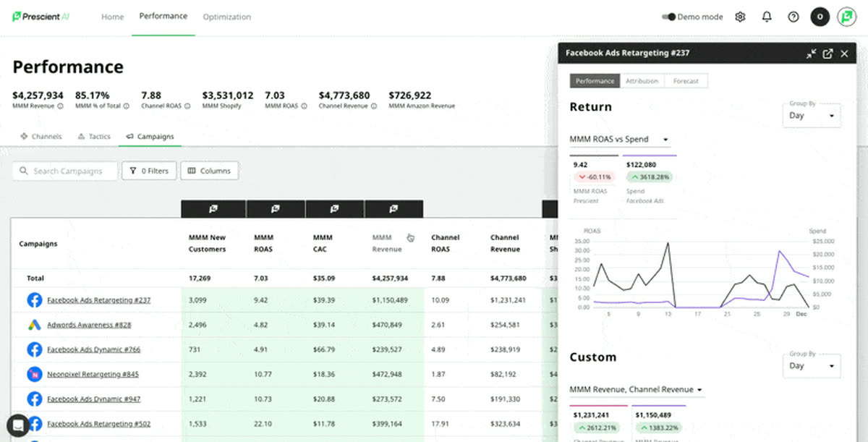Click info icon next to MMM % of Total
The image size is (868, 442).
126,106
